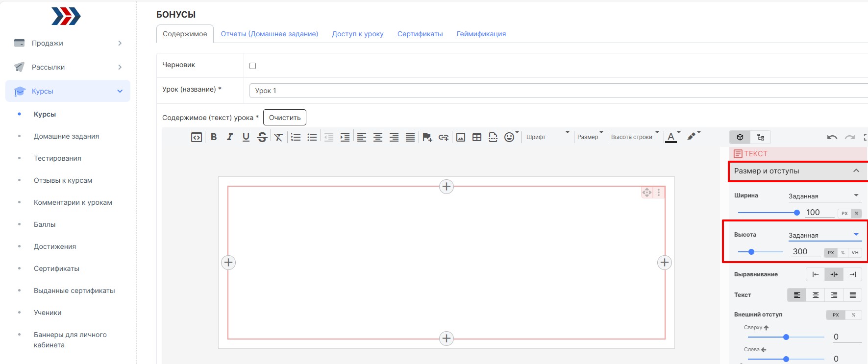Image resolution: width=868 pixels, height=364 pixels.
Task: Set height unit to percent
Action: pos(843,252)
